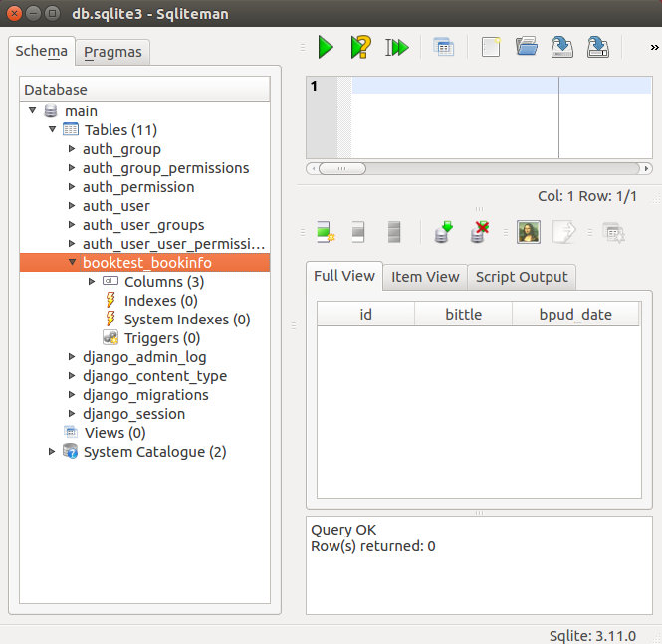
Task: Click scroll left arrow in SQL editor
Action: (313, 169)
